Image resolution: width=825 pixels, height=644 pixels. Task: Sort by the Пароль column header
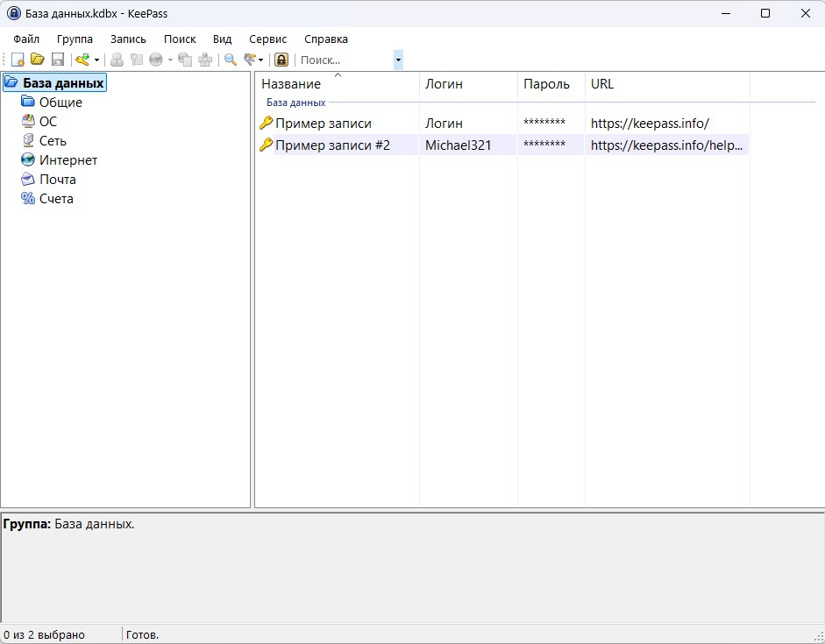[x=551, y=84]
